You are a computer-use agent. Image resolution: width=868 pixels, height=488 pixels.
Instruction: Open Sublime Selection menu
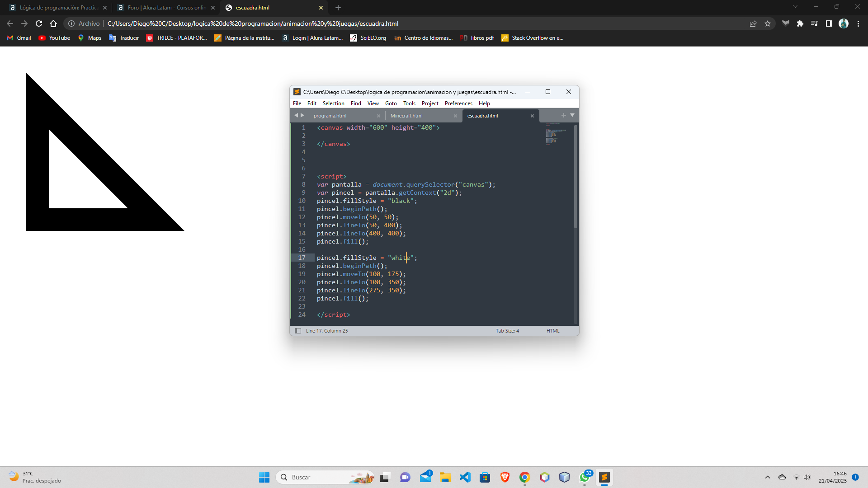point(334,103)
